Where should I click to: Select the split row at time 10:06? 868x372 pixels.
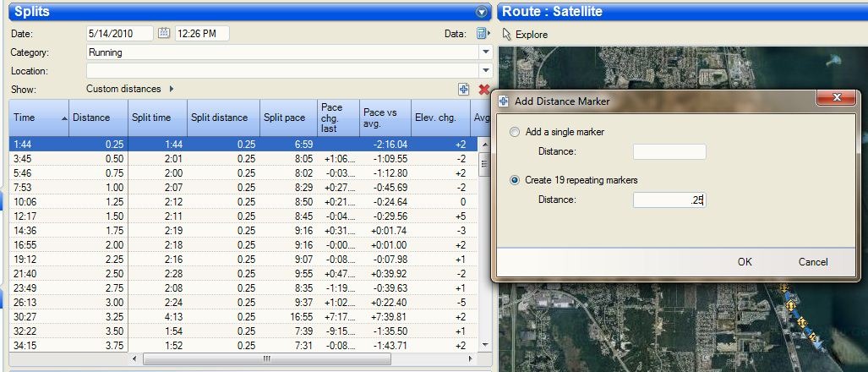click(x=243, y=202)
